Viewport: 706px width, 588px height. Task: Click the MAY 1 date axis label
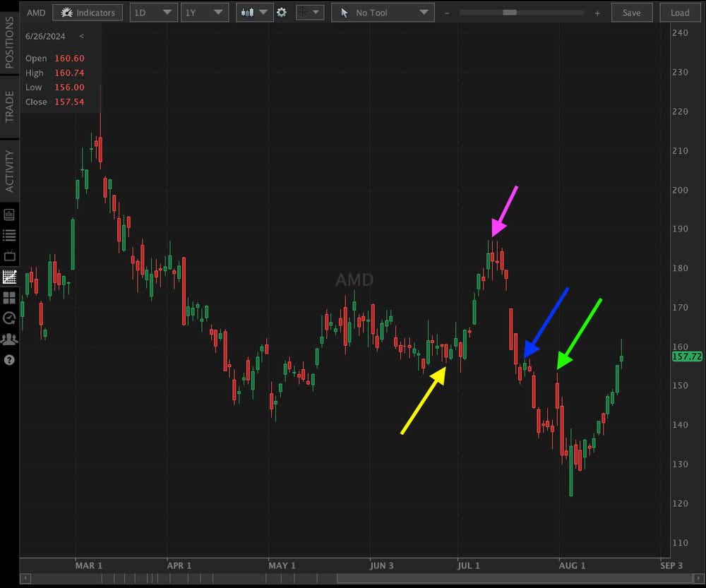coord(282,565)
